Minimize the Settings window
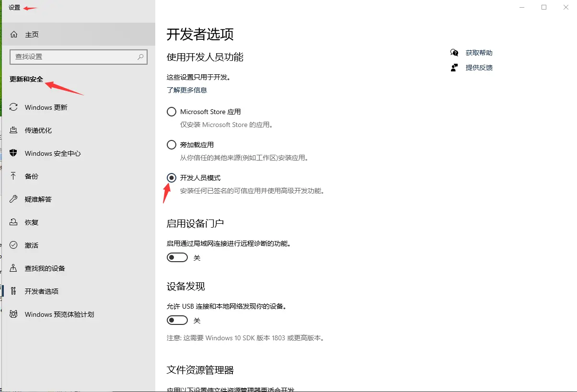Screen dimensions: 577x392 click(522, 7)
